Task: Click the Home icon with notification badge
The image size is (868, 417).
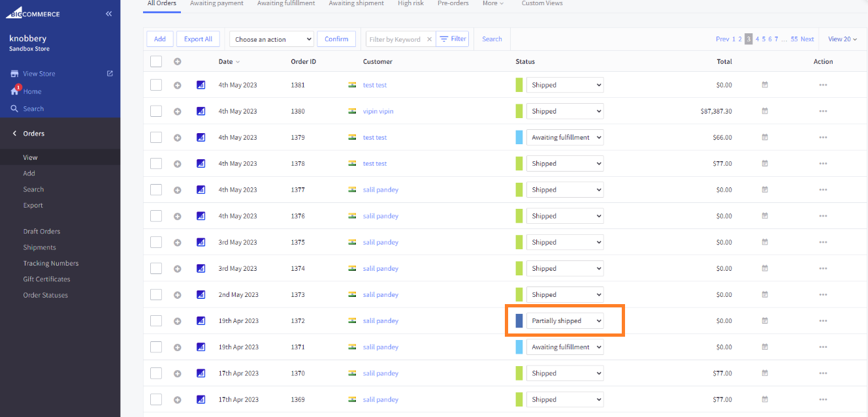Action: click(14, 91)
